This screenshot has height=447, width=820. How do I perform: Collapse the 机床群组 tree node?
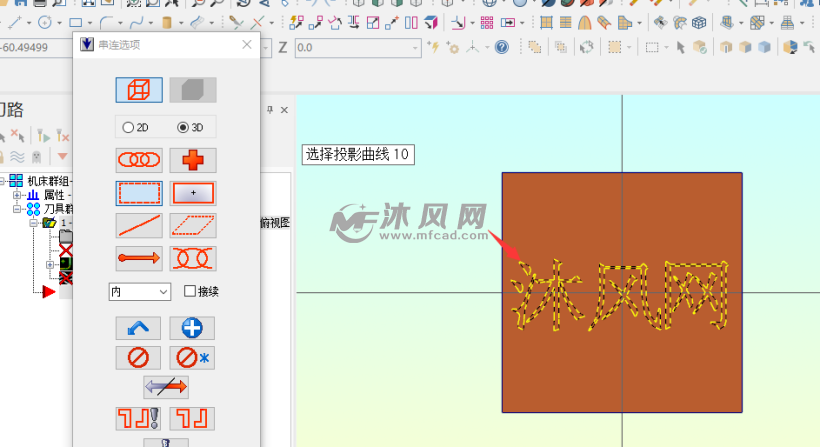tap(2, 181)
